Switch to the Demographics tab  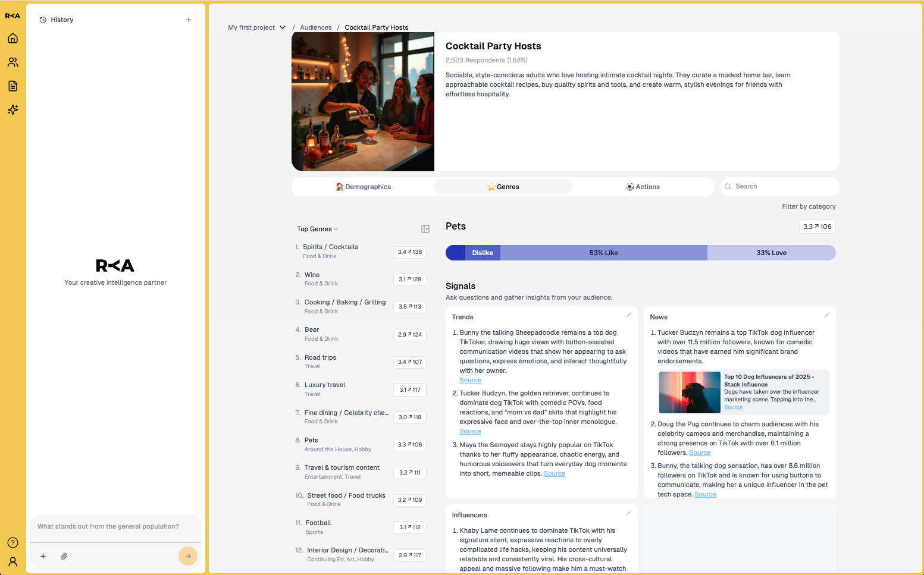coord(363,187)
